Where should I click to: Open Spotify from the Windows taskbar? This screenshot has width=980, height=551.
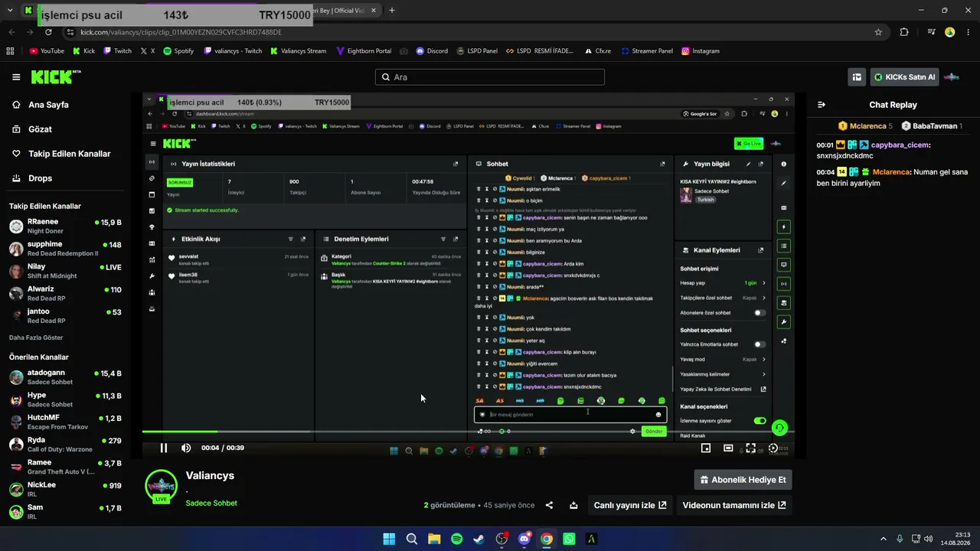click(x=456, y=539)
